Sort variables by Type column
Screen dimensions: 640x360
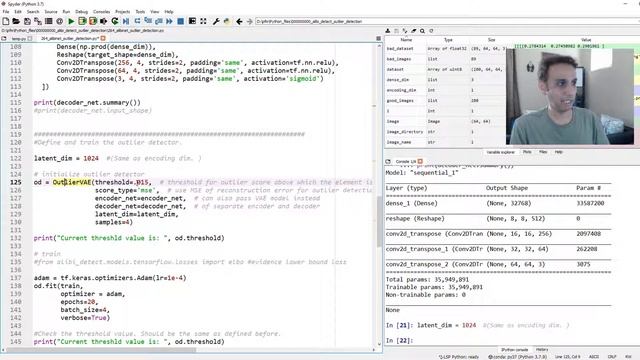448,40
